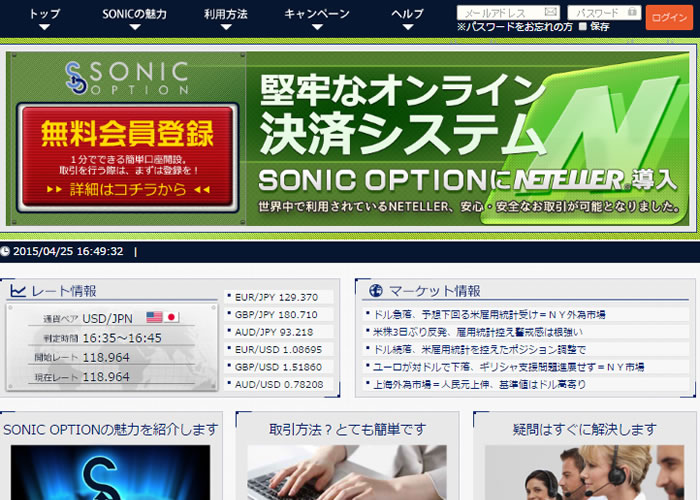This screenshot has height=500, width=700.
Task: Expand dropdown arrow under 利用方法
Action: 226,27
